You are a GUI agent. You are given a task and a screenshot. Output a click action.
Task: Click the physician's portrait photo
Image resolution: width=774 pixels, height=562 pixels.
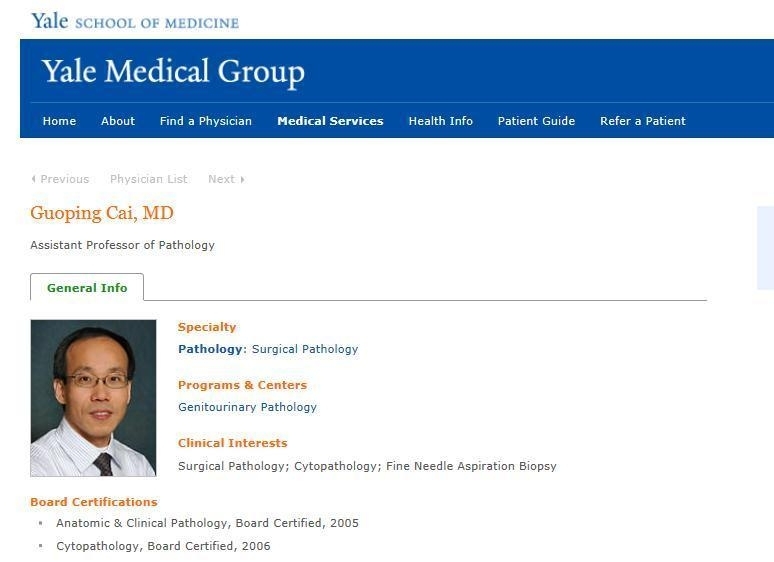tap(93, 397)
